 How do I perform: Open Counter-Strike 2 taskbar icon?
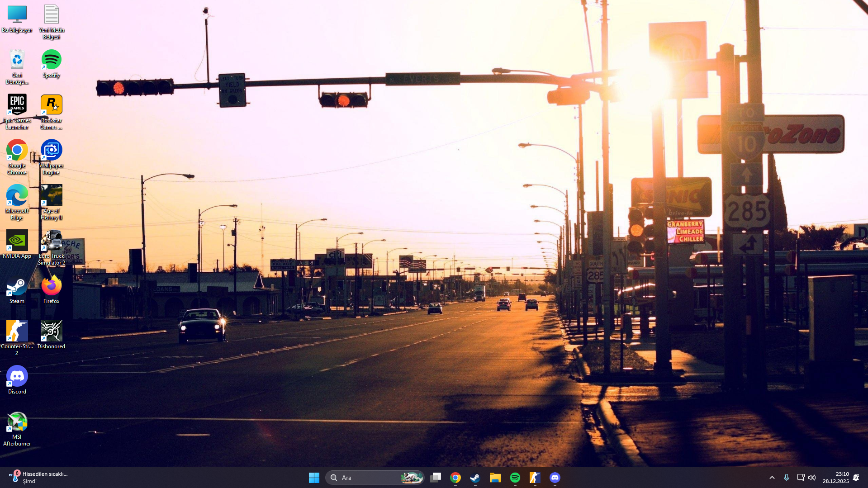tap(535, 478)
